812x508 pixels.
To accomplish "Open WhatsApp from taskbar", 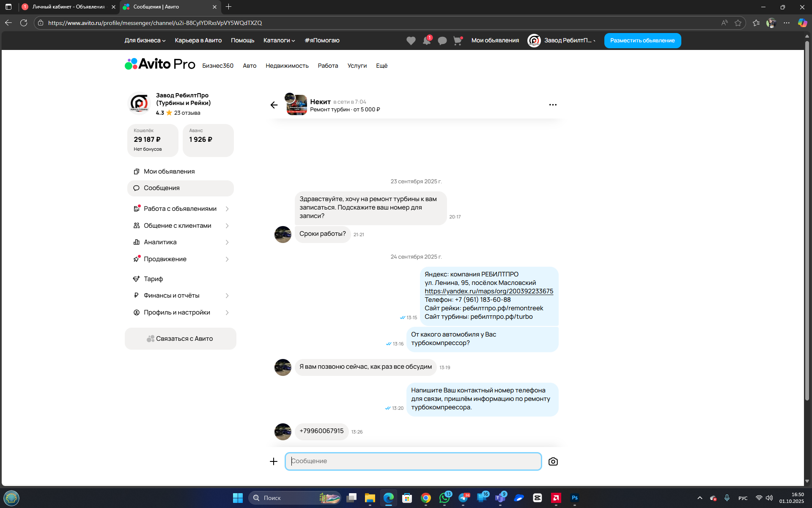I will tap(444, 498).
